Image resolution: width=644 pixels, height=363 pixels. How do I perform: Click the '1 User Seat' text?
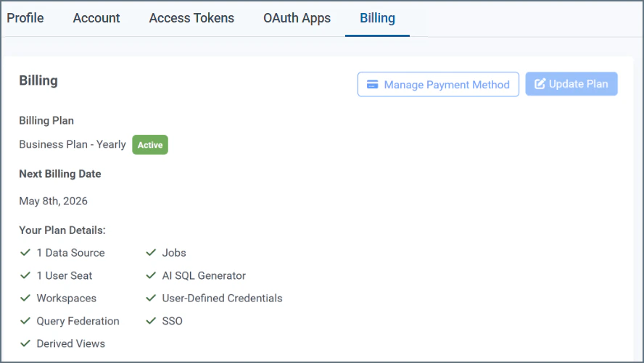(x=65, y=275)
